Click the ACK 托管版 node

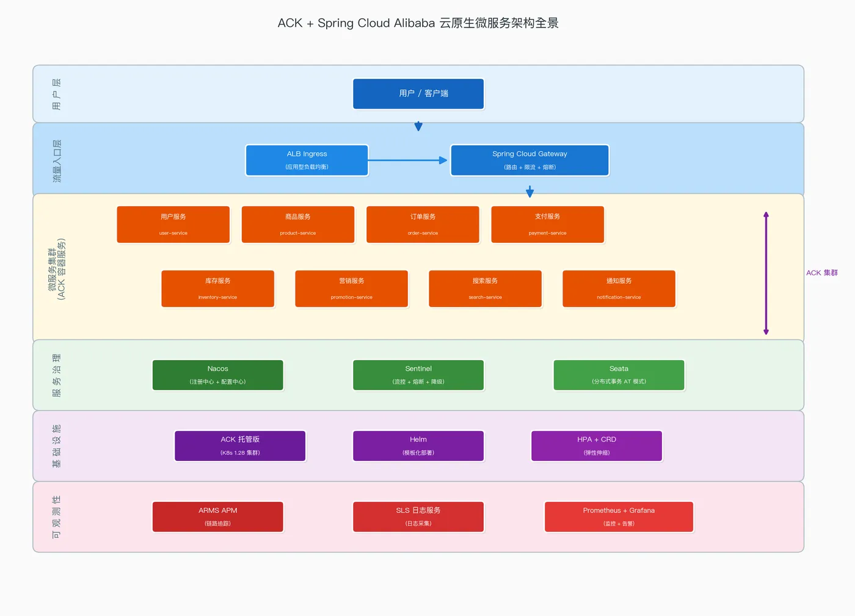click(x=240, y=446)
